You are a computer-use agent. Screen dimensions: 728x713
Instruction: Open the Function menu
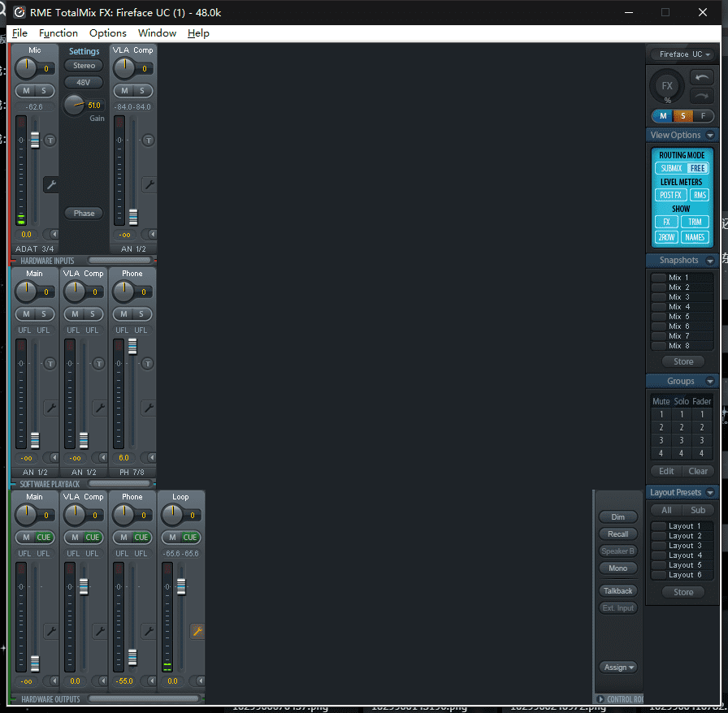coord(58,33)
